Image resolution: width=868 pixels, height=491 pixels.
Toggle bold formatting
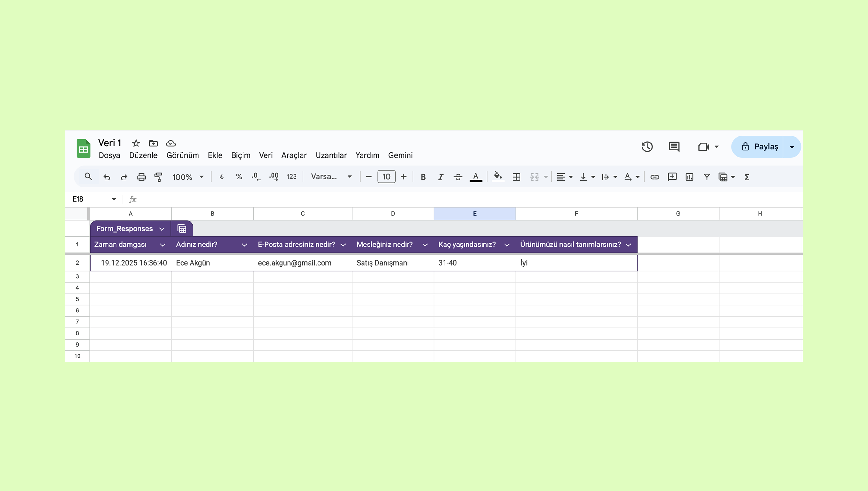423,177
